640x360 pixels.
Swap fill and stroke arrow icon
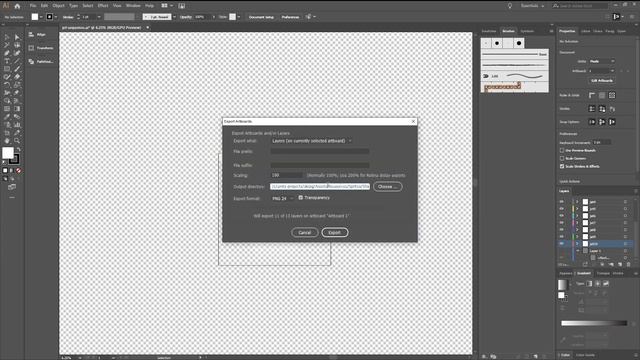click(x=18, y=150)
